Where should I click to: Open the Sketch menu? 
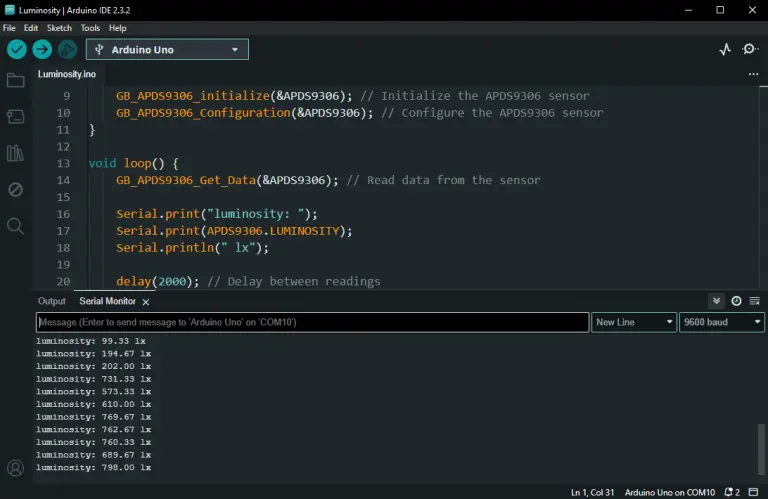[59, 28]
